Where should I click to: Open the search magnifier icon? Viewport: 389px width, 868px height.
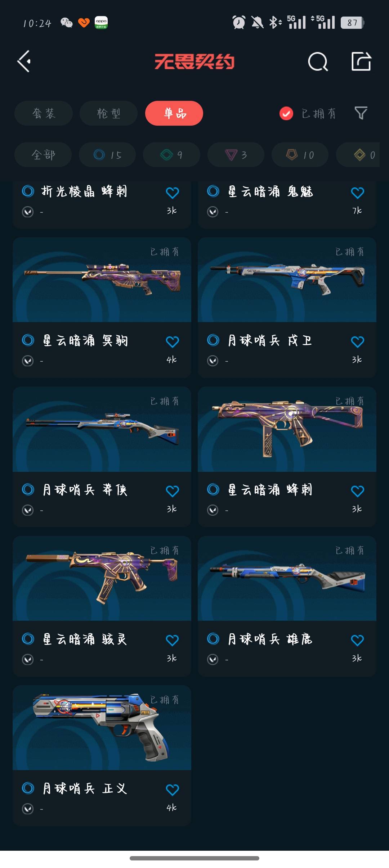pos(318,62)
